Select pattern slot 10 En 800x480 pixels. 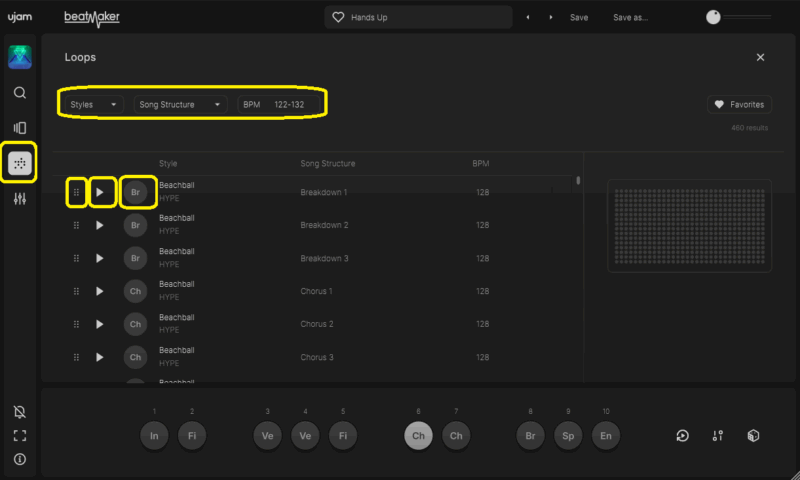(x=606, y=436)
